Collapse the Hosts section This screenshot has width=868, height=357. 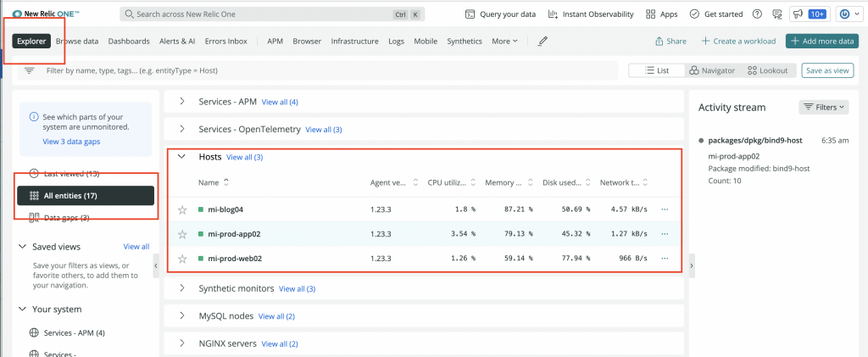tap(181, 157)
